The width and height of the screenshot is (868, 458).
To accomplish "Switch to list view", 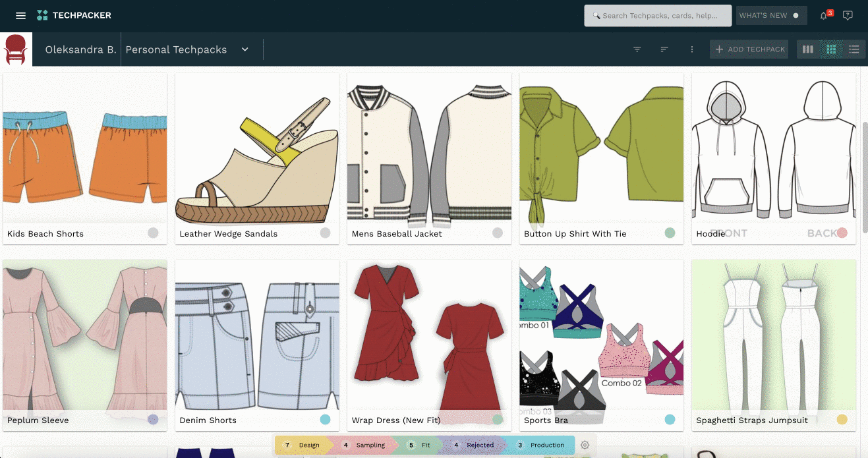I will (x=854, y=49).
